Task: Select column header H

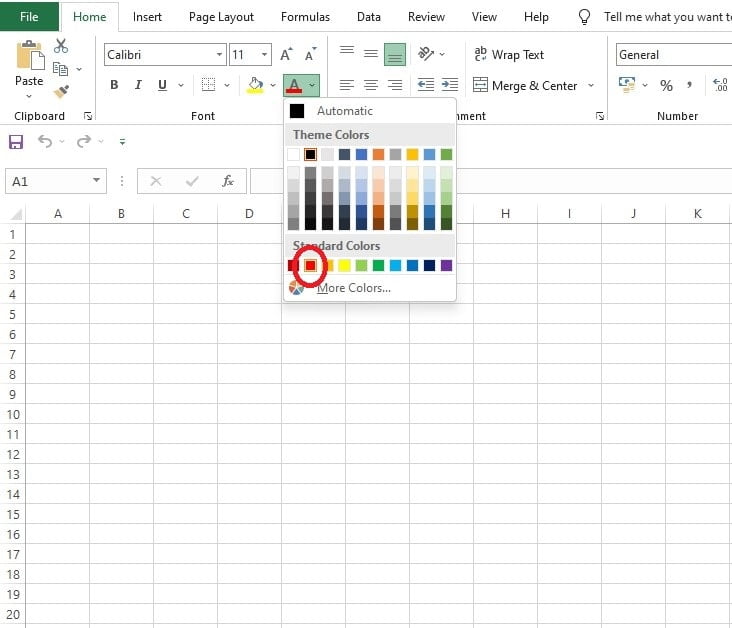Action: 505,213
